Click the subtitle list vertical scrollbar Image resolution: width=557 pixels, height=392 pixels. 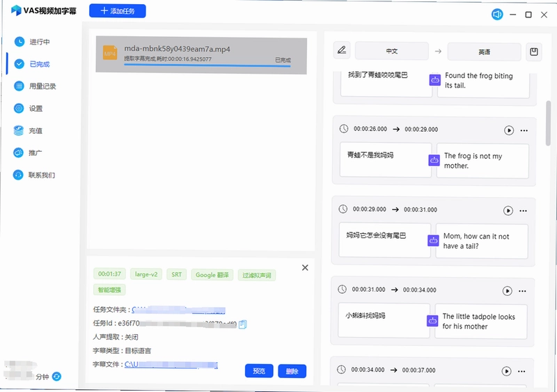coord(549,123)
